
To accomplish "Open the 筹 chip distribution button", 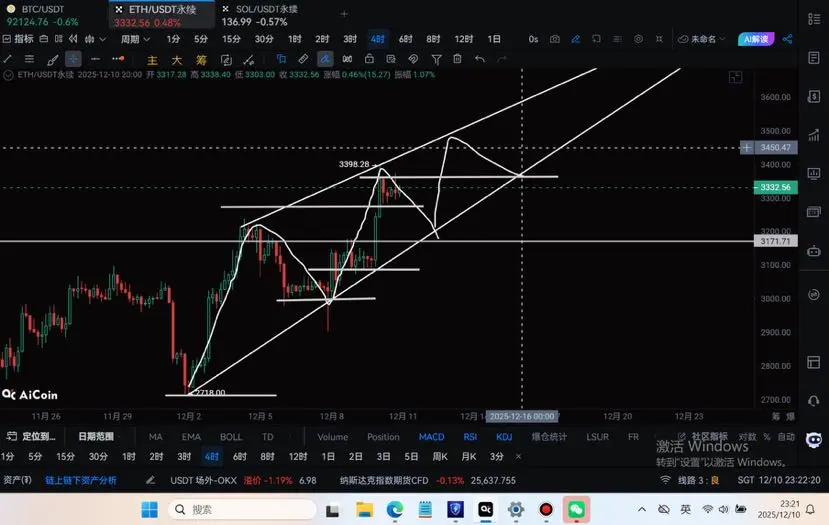I will click(x=201, y=60).
